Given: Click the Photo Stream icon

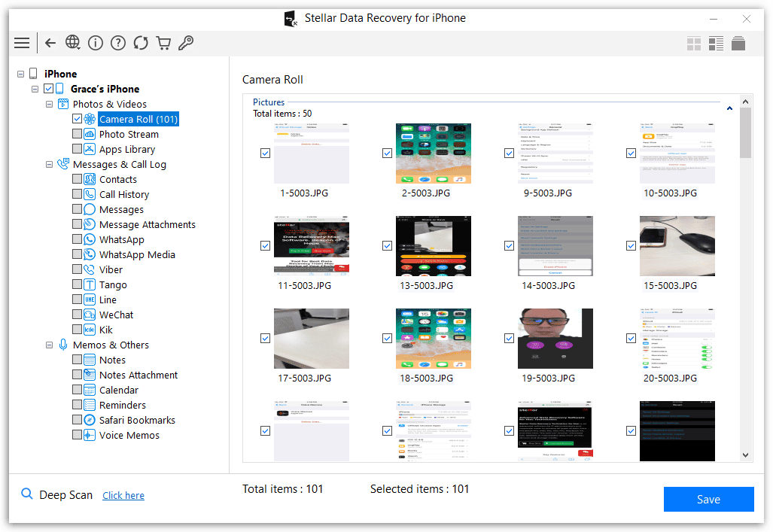Looking at the screenshot, I should [x=90, y=134].
